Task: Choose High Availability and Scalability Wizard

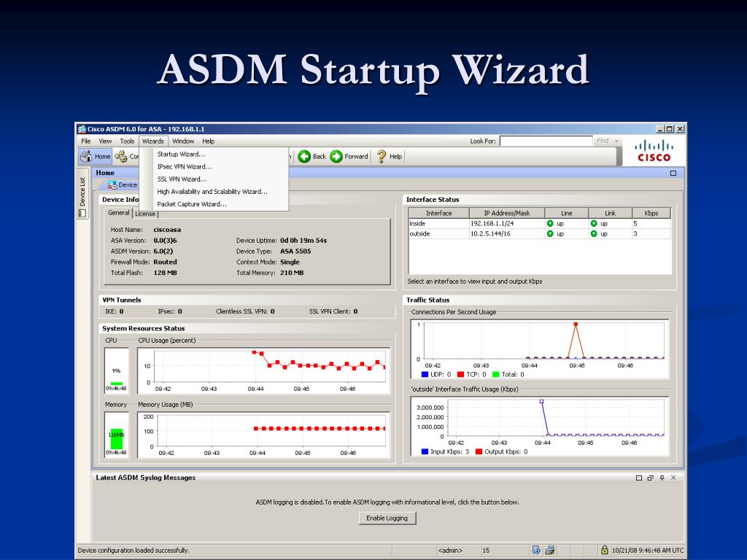Action: (x=214, y=192)
